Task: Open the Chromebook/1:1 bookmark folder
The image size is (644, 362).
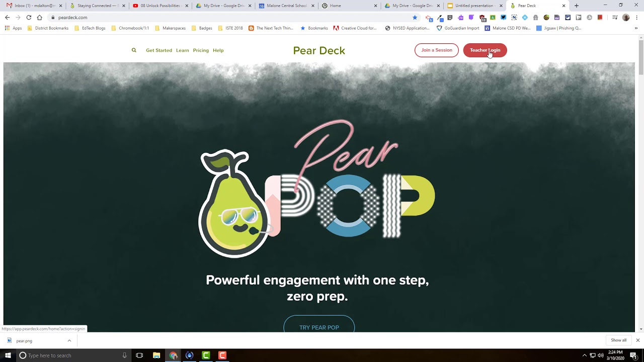Action: 130,28
